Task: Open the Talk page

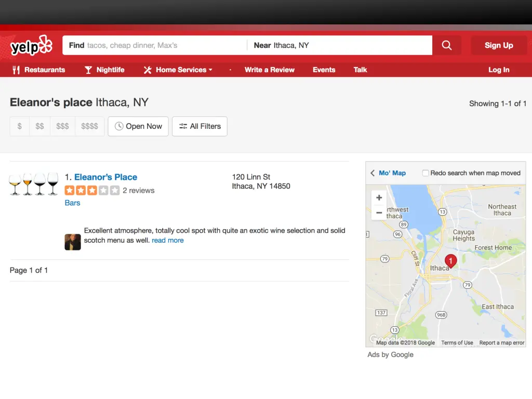Action: click(x=360, y=70)
